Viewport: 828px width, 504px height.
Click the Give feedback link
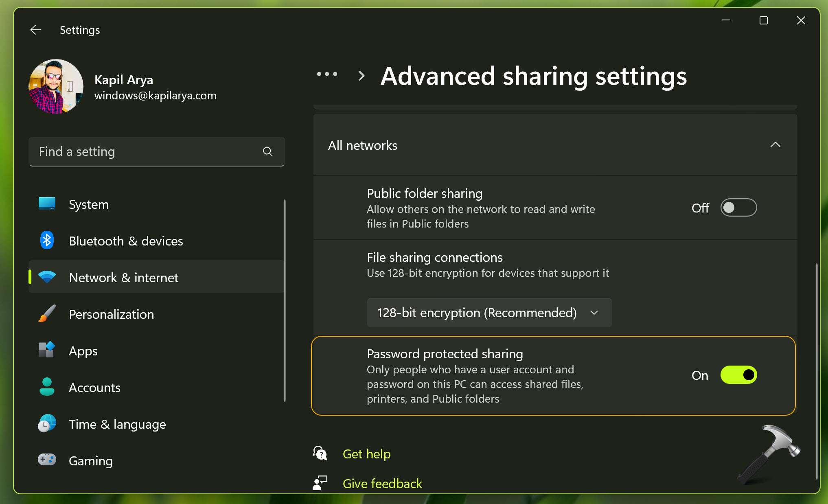point(382,483)
